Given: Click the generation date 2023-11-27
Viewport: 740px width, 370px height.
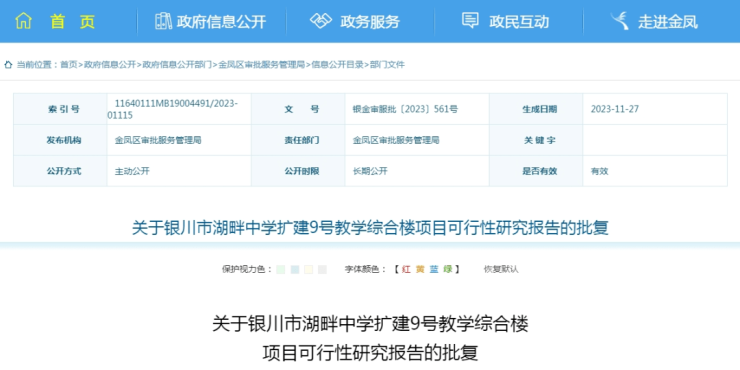Looking at the screenshot, I should tap(615, 109).
